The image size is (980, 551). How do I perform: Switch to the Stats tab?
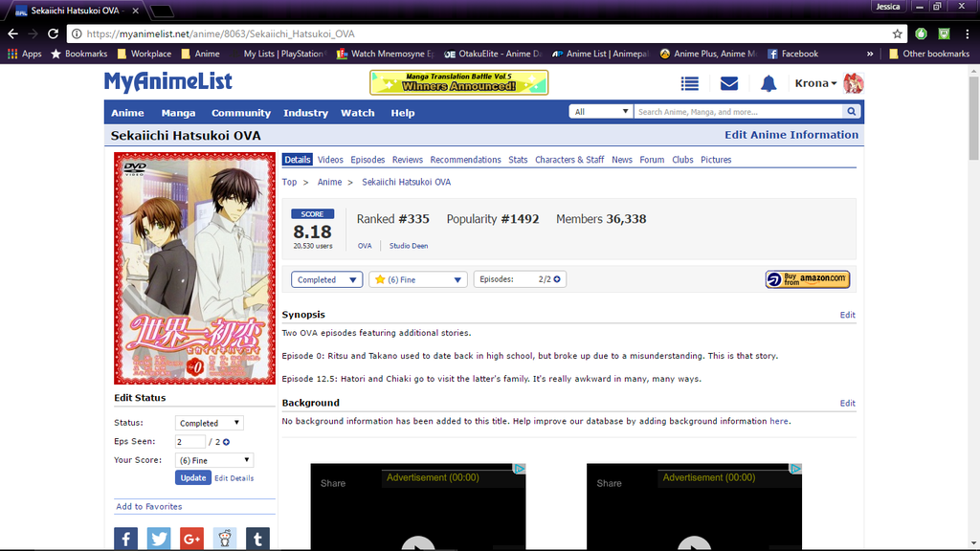click(x=518, y=160)
